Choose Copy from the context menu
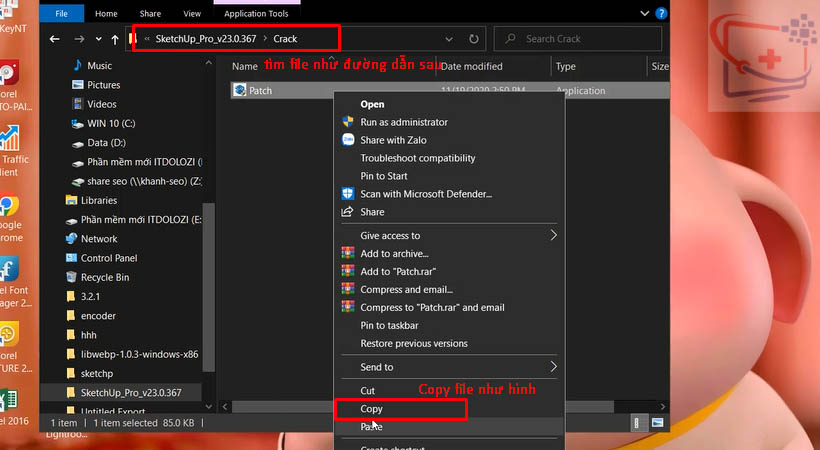Viewport: 820px width, 450px height. 371,409
